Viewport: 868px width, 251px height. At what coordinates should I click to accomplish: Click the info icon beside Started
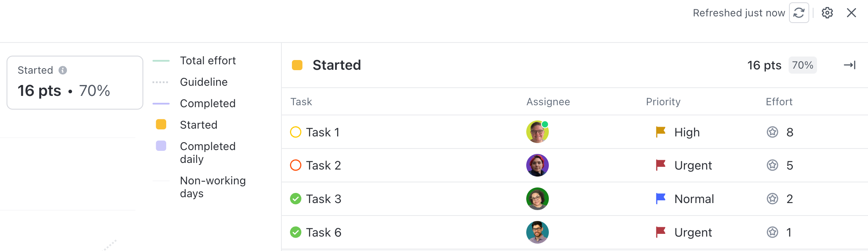pos(63,70)
